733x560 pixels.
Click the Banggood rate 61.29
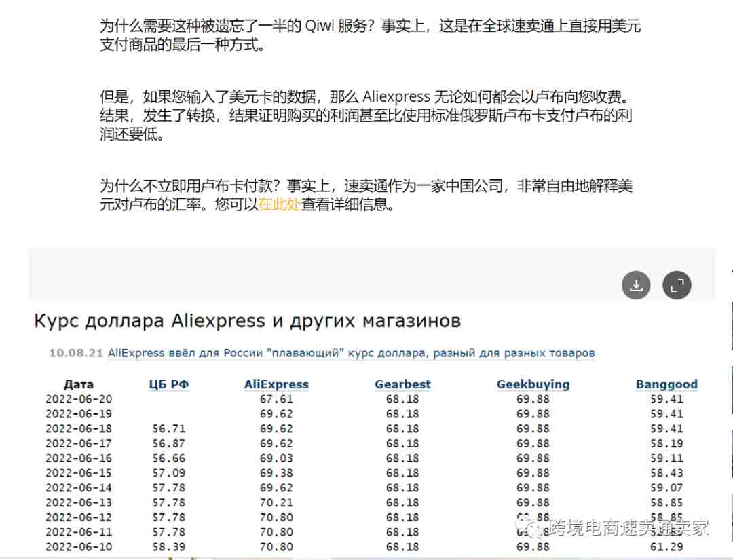(x=666, y=547)
